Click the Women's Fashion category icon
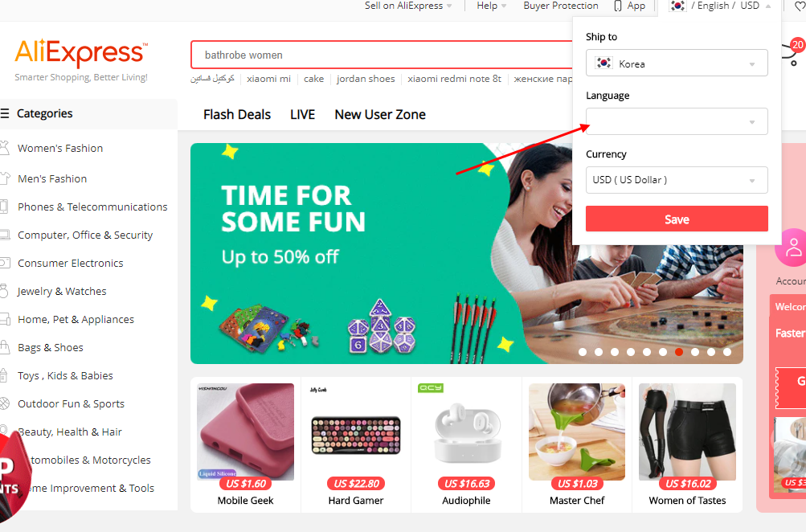Viewport: 806px width, 532px height. (x=5, y=148)
